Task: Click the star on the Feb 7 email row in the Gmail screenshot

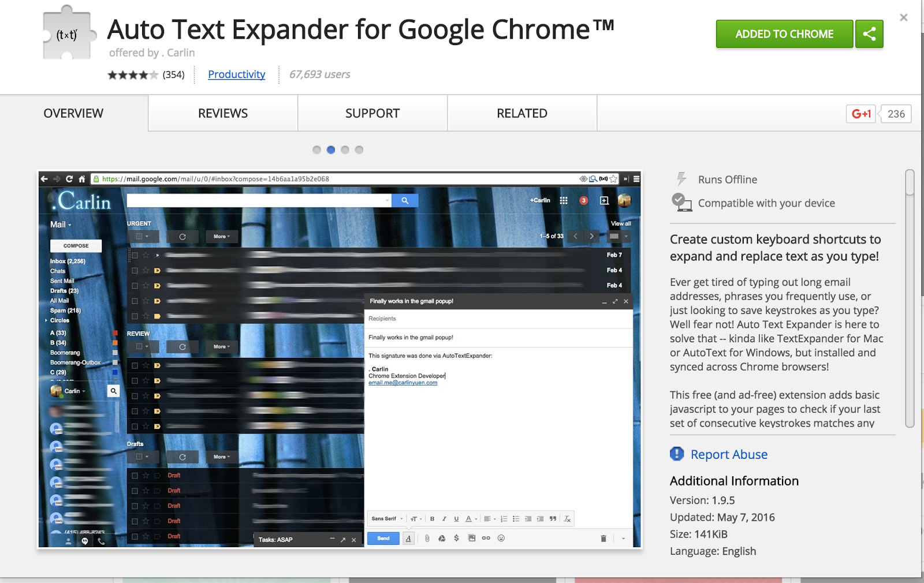Action: (x=146, y=255)
